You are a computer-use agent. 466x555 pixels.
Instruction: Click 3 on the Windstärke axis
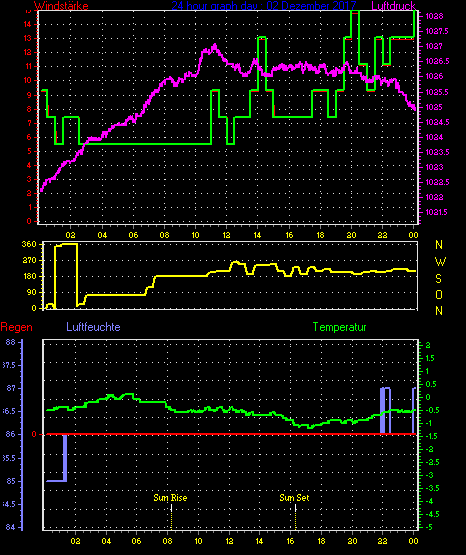click(x=29, y=179)
